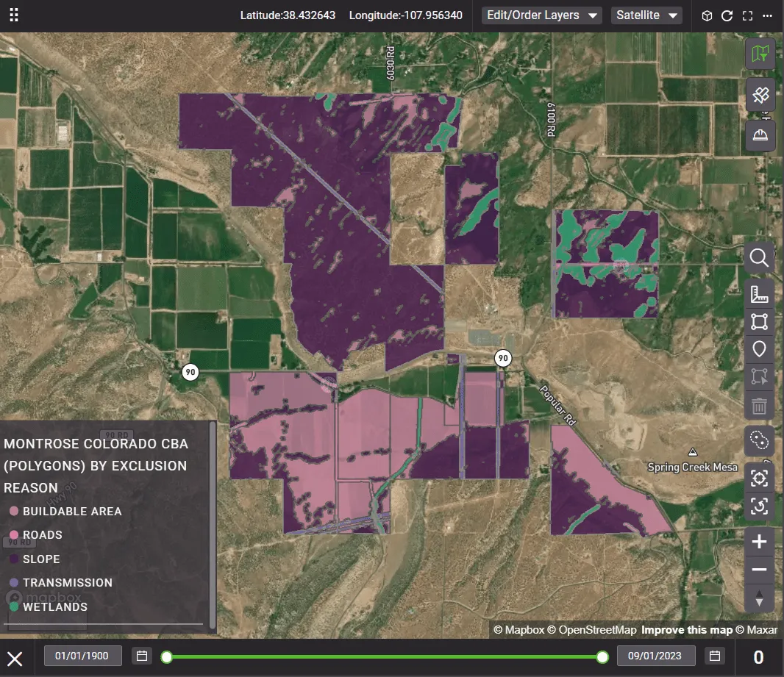Click the refresh map icon
The height and width of the screenshot is (677, 784).
coord(727,15)
